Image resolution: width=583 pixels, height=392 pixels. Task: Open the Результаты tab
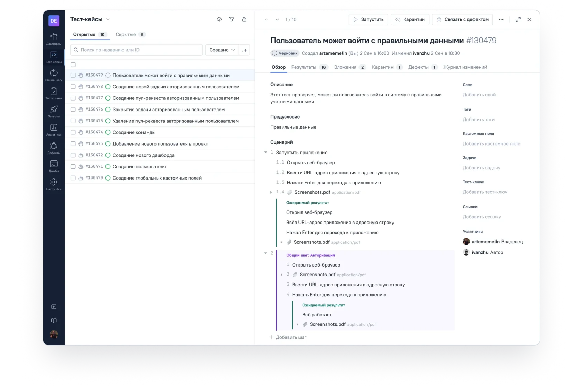click(310, 67)
